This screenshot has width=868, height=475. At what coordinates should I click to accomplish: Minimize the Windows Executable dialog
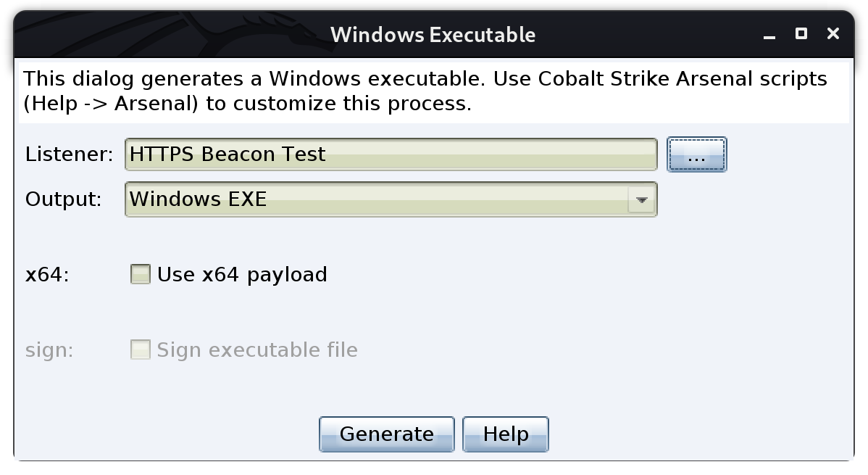click(769, 36)
